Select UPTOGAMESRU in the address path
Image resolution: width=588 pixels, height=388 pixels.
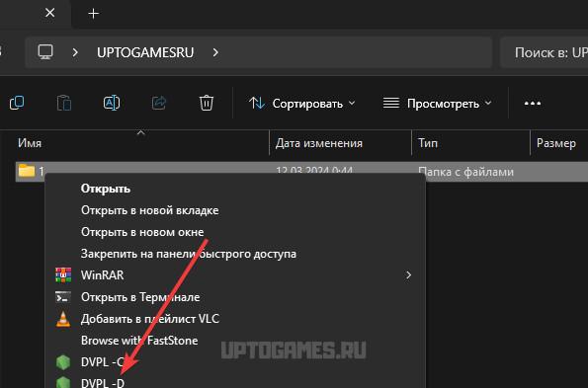click(x=145, y=52)
